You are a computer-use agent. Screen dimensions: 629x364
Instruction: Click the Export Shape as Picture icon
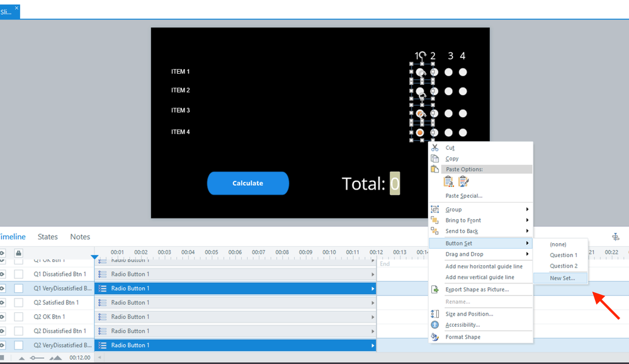435,289
